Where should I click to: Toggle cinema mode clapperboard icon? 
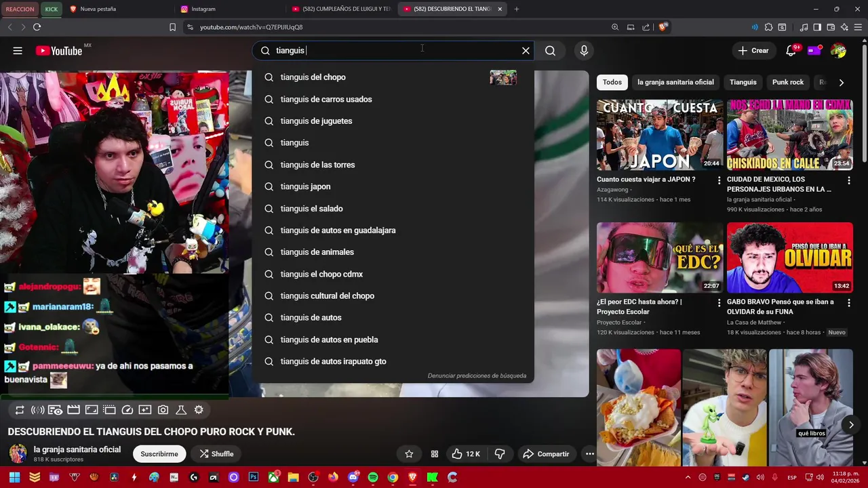coord(73,410)
